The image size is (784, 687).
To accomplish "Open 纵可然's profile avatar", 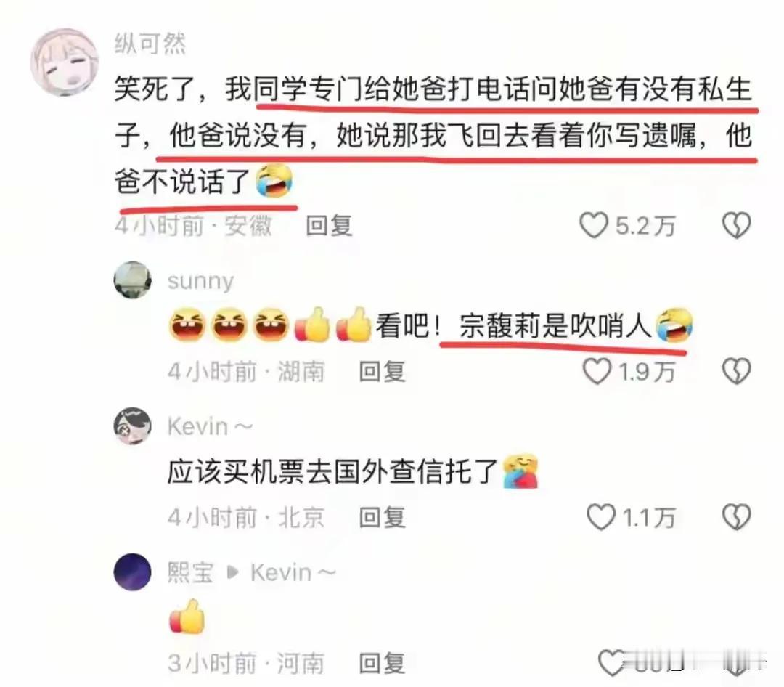I will tap(65, 62).
